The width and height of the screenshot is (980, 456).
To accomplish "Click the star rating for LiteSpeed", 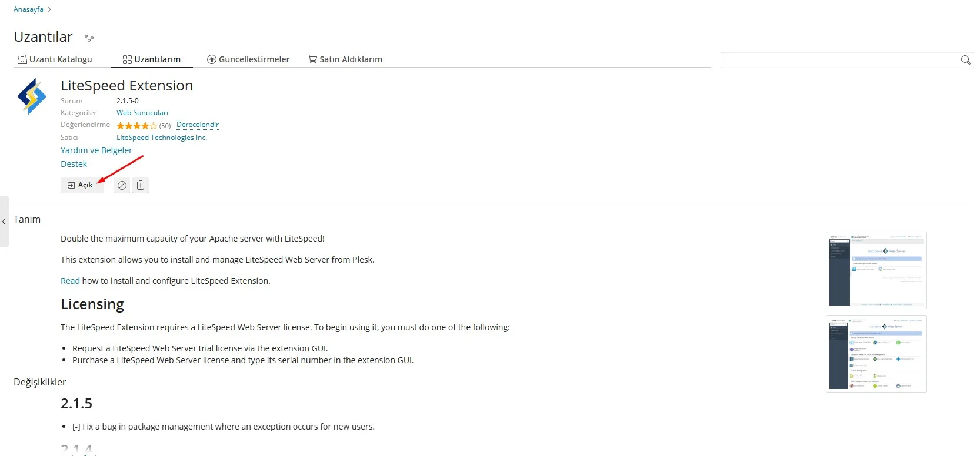I will coord(136,126).
